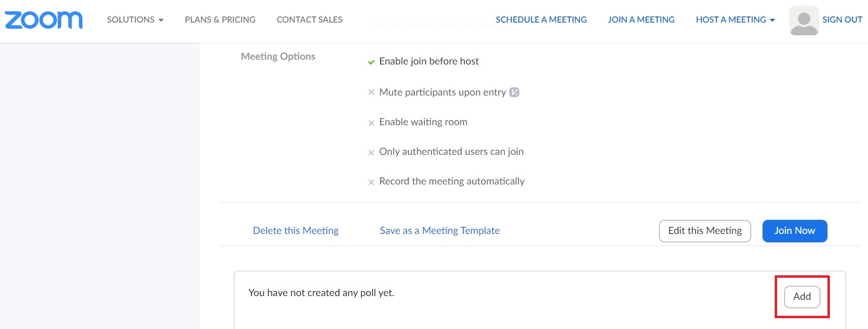Click Schedule a Meeting
This screenshot has height=329, width=868.
[541, 20]
